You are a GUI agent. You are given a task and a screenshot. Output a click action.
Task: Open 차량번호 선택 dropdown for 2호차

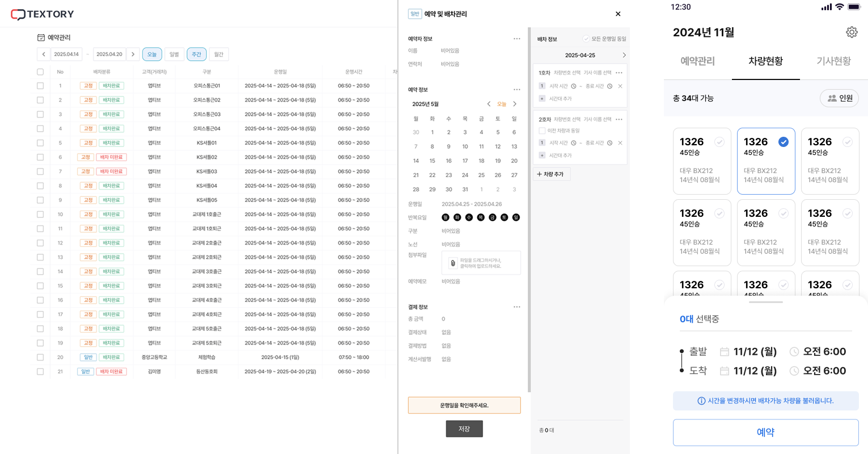[567, 119]
